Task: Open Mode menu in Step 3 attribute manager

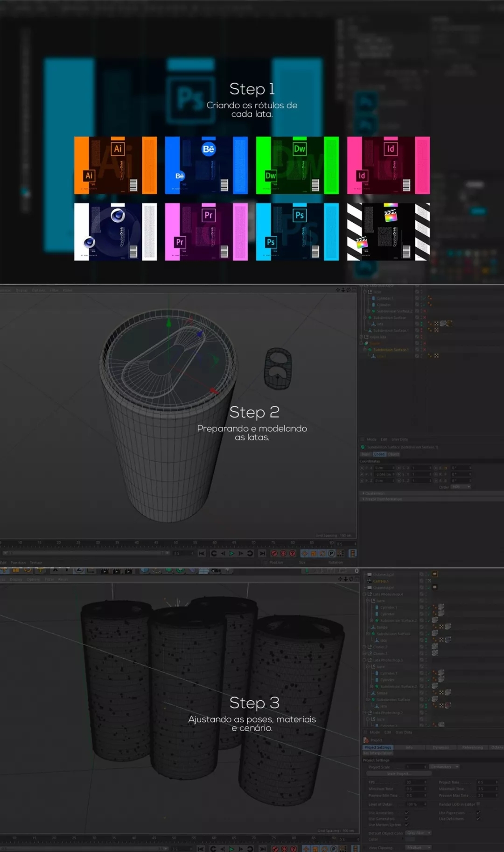Action: [x=375, y=732]
